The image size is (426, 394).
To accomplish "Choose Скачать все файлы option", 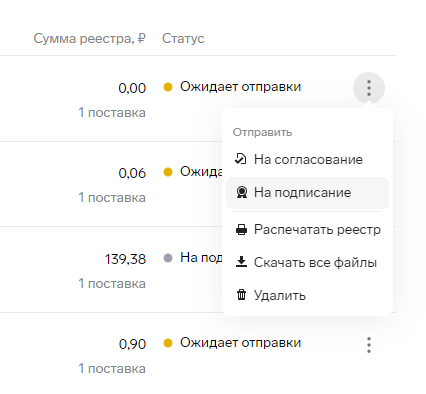I will click(x=307, y=262).
